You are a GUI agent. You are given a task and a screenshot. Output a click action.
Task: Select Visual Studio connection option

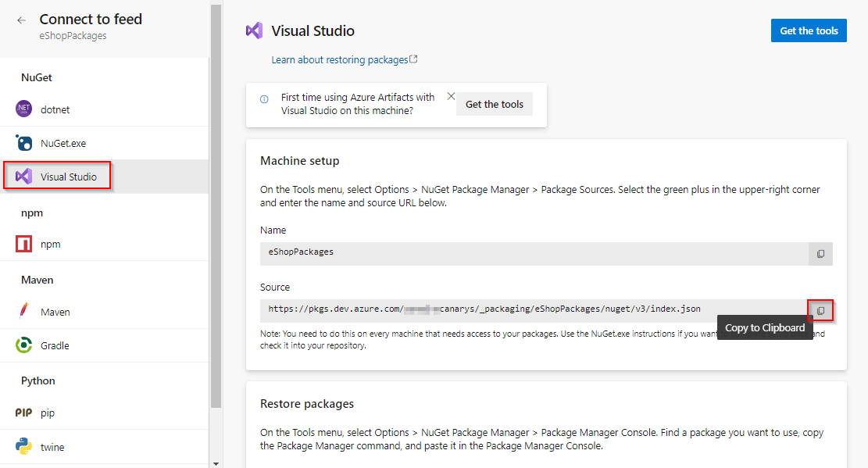point(105,177)
